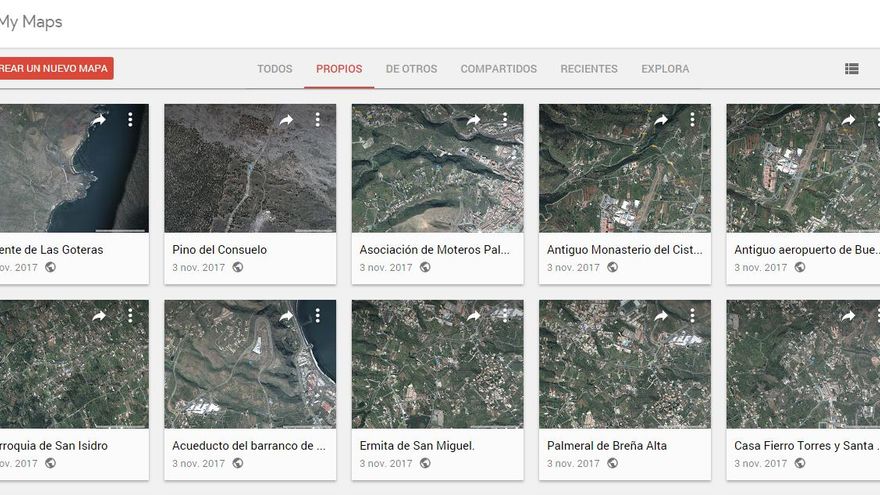This screenshot has width=880, height=495.
Task: Share the Asociación de Moteros map
Action: [473, 120]
